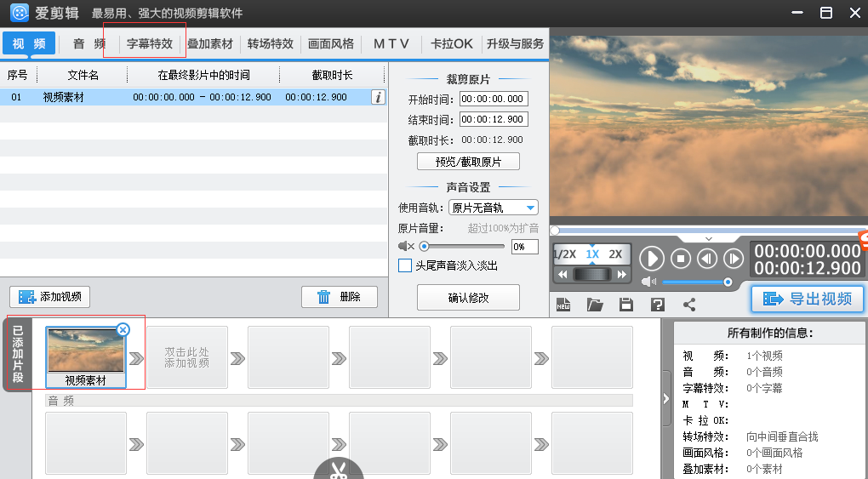Enable 头尾声音淡入淡出 checkbox
Screen dimensions: 868x479
[x=405, y=265]
